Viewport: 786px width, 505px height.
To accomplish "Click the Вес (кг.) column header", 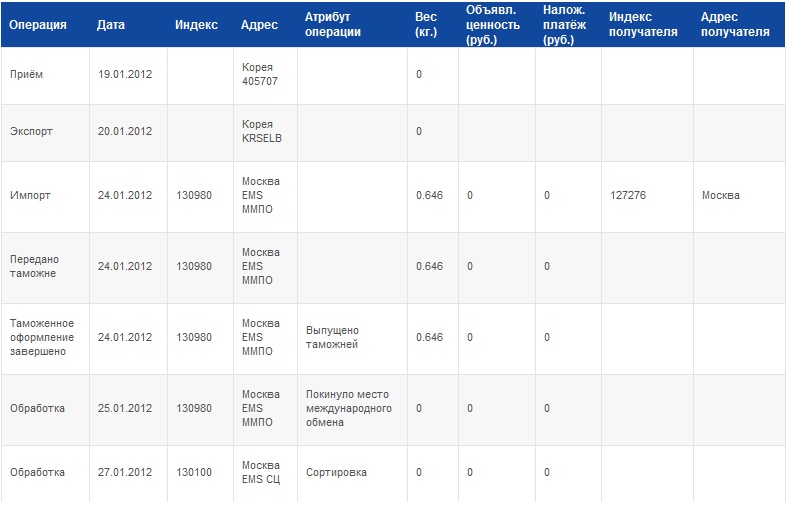I will [x=426, y=25].
